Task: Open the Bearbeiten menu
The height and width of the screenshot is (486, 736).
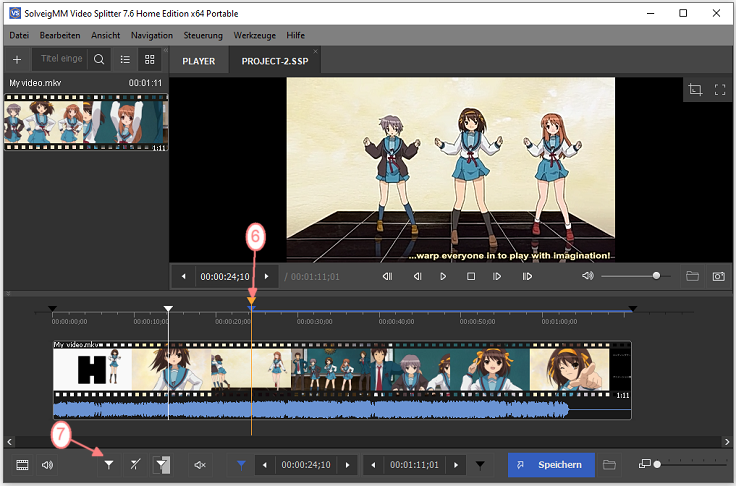Action: point(60,35)
